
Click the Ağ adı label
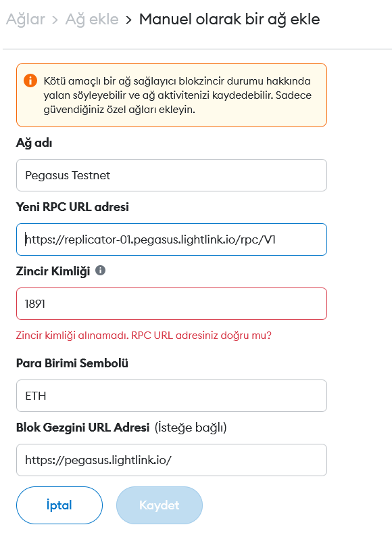34,143
